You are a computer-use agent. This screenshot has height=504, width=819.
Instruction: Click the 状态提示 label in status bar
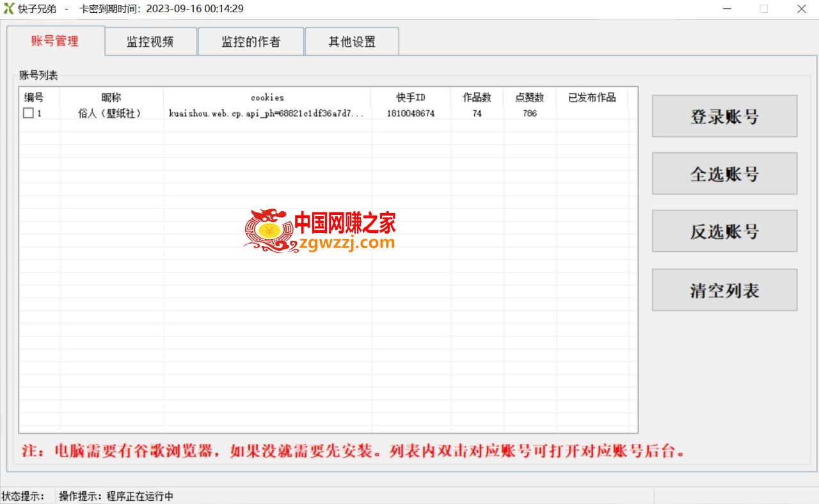[x=23, y=496]
